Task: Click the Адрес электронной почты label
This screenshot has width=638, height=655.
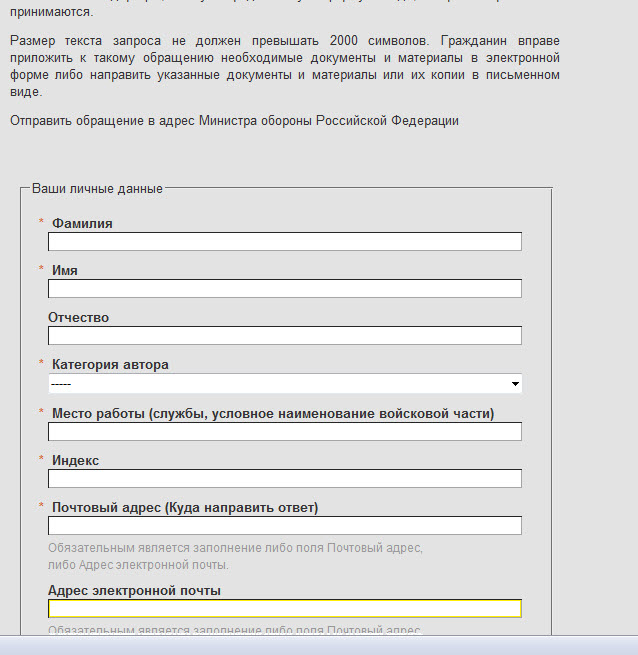Action: pyautogui.click(x=134, y=591)
